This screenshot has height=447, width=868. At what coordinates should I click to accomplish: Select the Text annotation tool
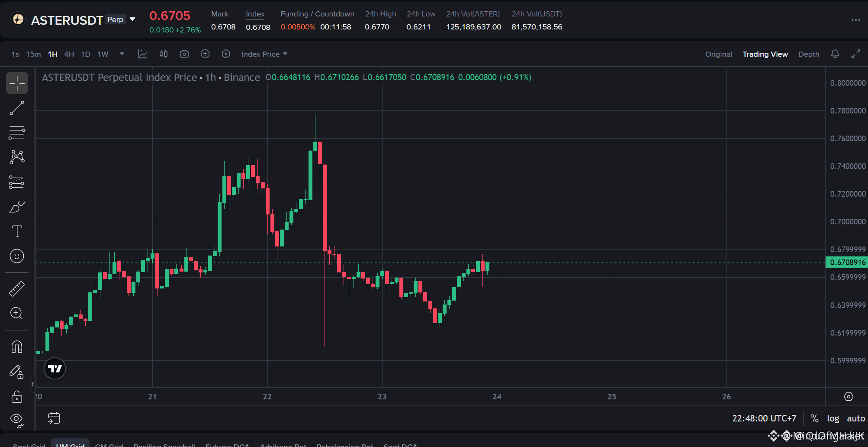coord(17,231)
